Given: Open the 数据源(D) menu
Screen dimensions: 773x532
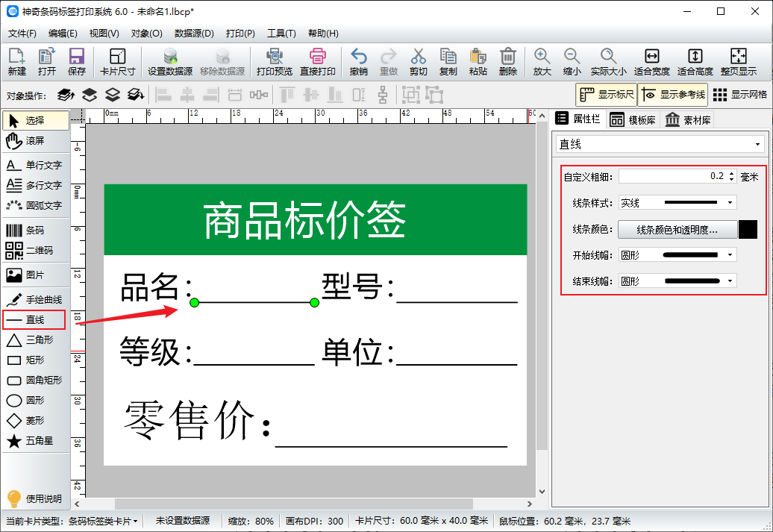Looking at the screenshot, I should tap(194, 34).
